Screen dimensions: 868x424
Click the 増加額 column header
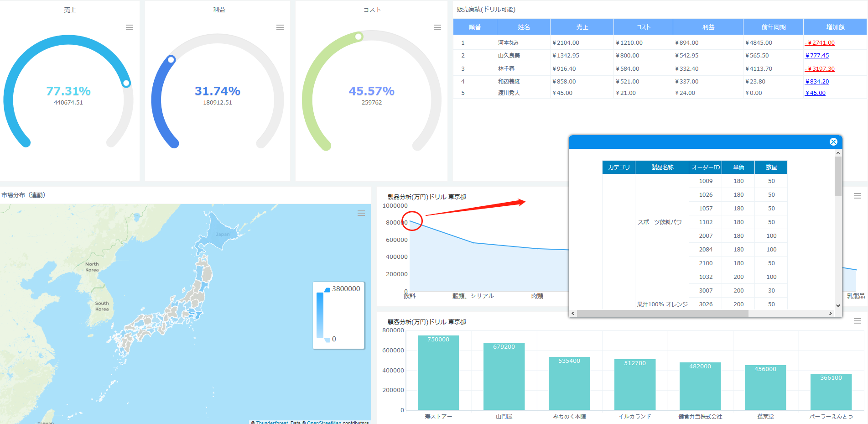835,27
